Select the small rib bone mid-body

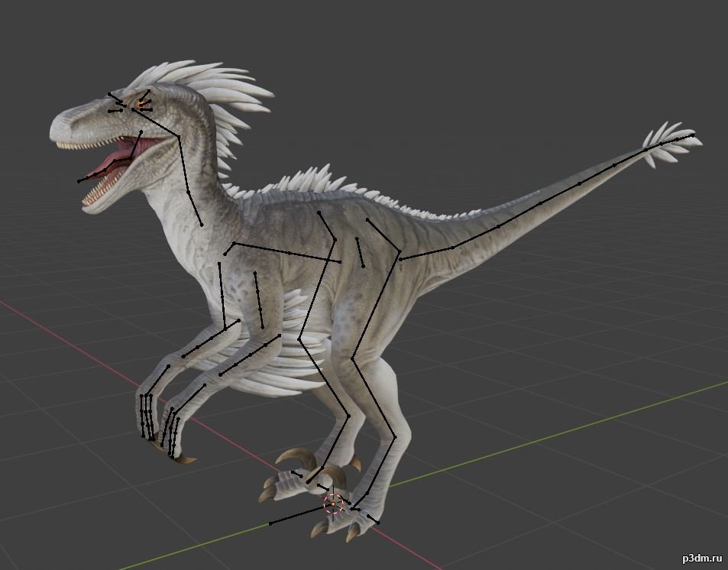coord(360,252)
